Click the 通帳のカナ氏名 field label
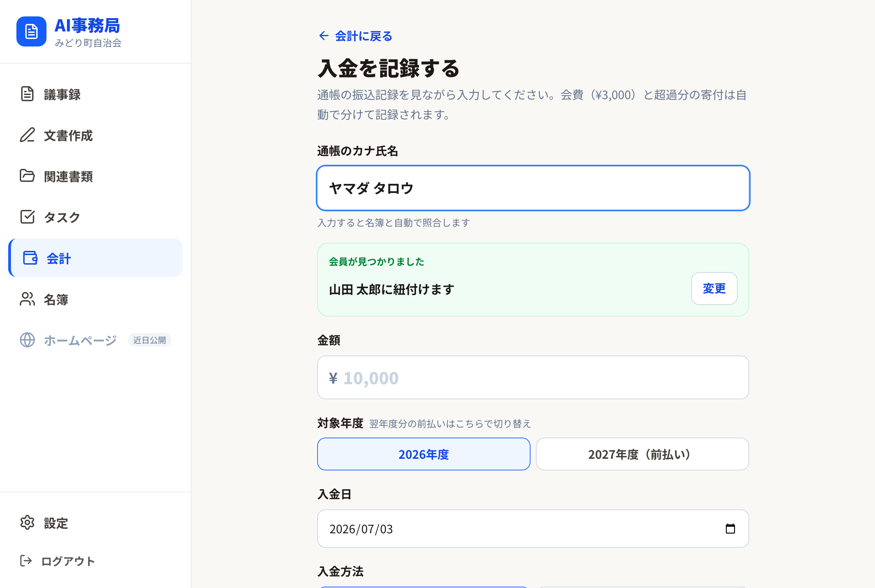The image size is (875, 588). (x=358, y=151)
